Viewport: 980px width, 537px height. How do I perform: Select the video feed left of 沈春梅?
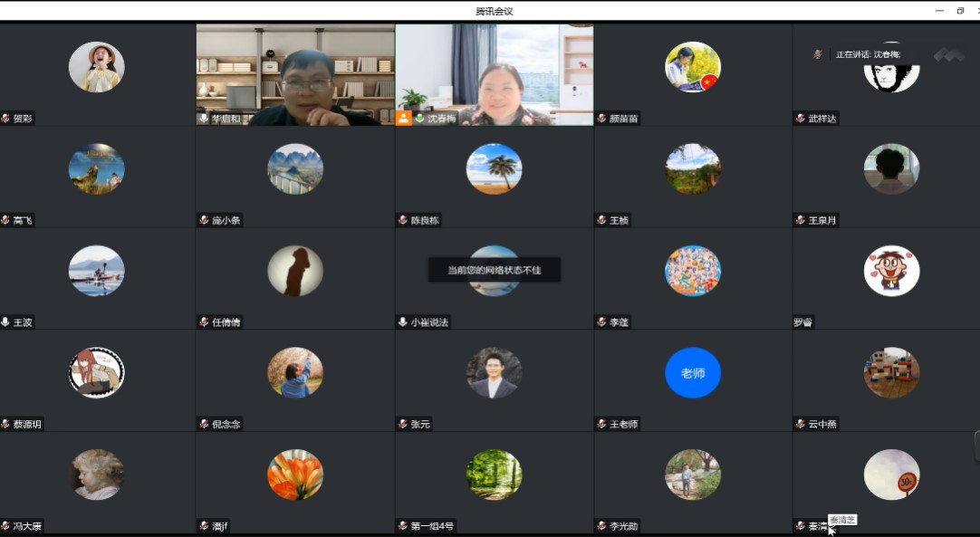(295, 72)
